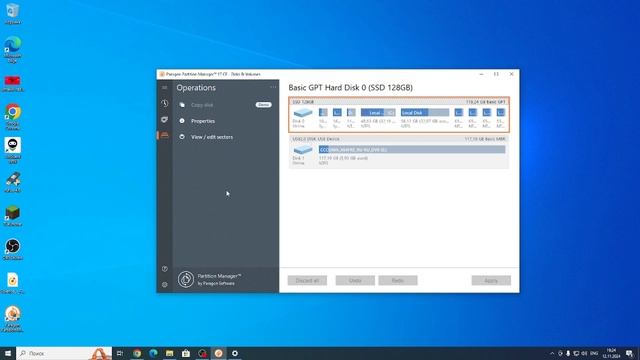Open the ninja-face desktop shortcut
This screenshot has height=360, width=640.
click(x=13, y=150)
